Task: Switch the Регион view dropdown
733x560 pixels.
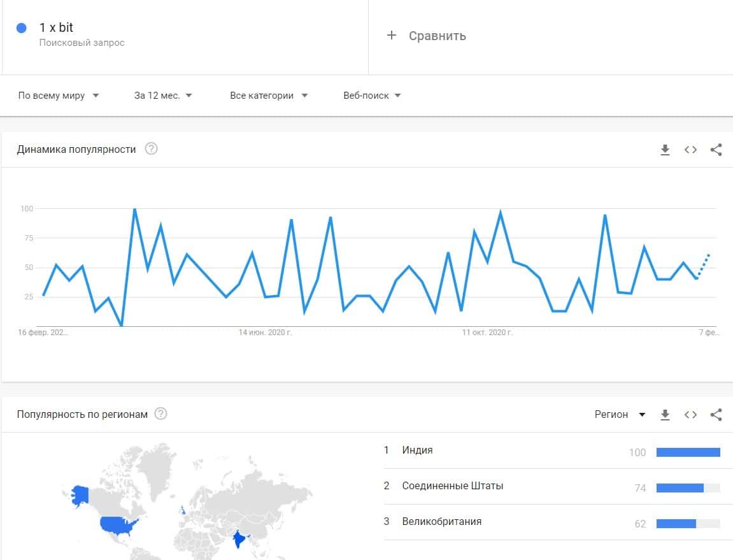Action: click(x=620, y=415)
